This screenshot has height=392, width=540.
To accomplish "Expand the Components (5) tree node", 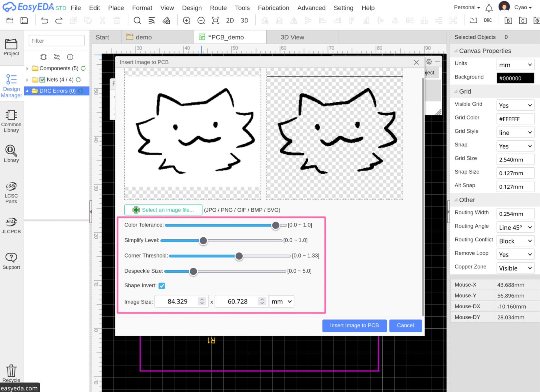I will pos(27,68).
